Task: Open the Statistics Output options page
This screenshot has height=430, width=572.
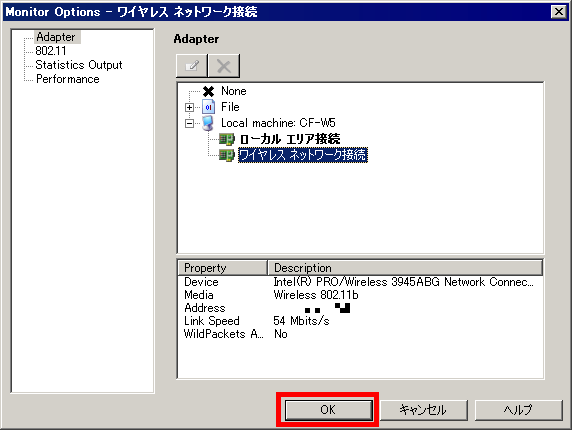Action: tap(79, 65)
